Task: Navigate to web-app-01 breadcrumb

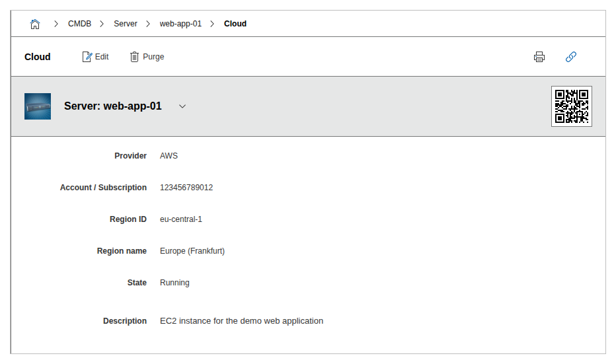Action: 180,24
